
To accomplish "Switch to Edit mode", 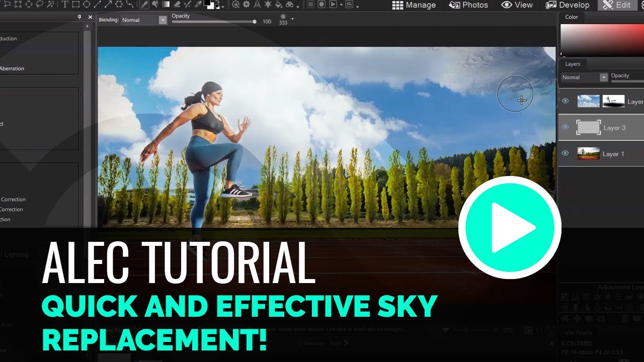I will click(x=616, y=5).
